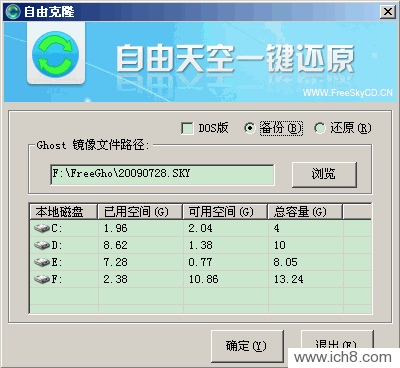The width and height of the screenshot is (400, 368).
Task: Click used space value 7.28
Action: click(x=115, y=263)
